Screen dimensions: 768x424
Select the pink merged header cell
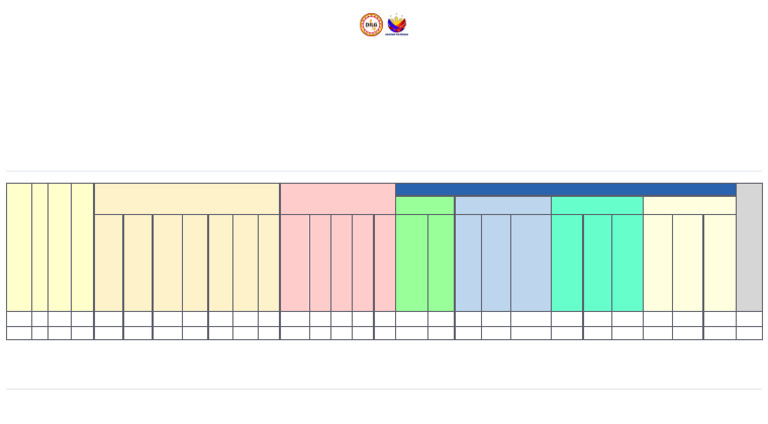click(x=337, y=199)
